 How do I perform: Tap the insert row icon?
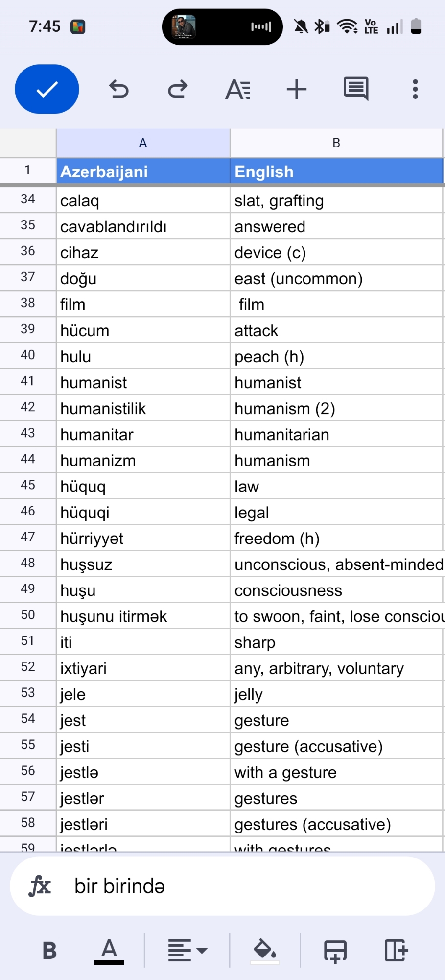pos(335,951)
